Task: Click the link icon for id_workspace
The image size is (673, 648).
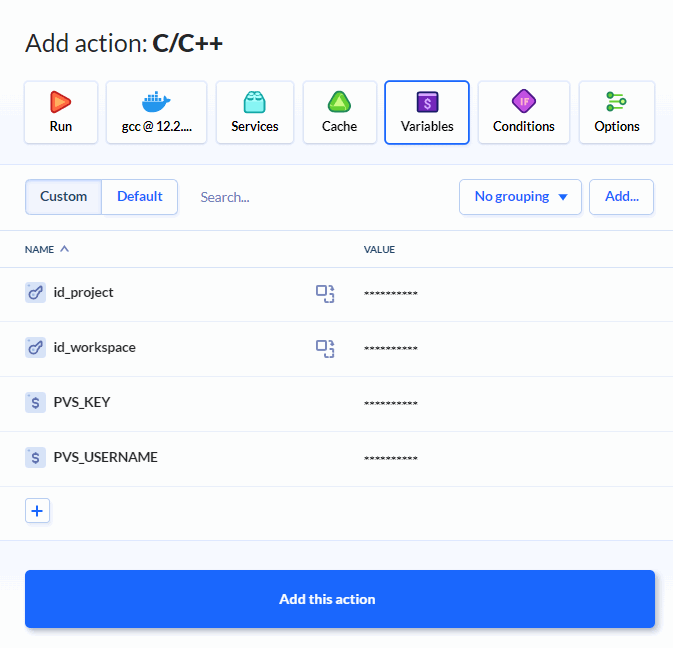Action: tap(36, 348)
